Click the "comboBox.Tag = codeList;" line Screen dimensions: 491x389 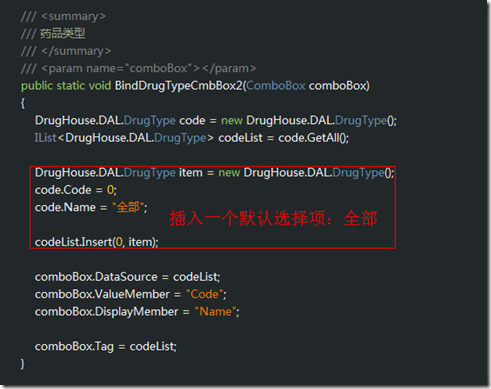[x=106, y=346]
